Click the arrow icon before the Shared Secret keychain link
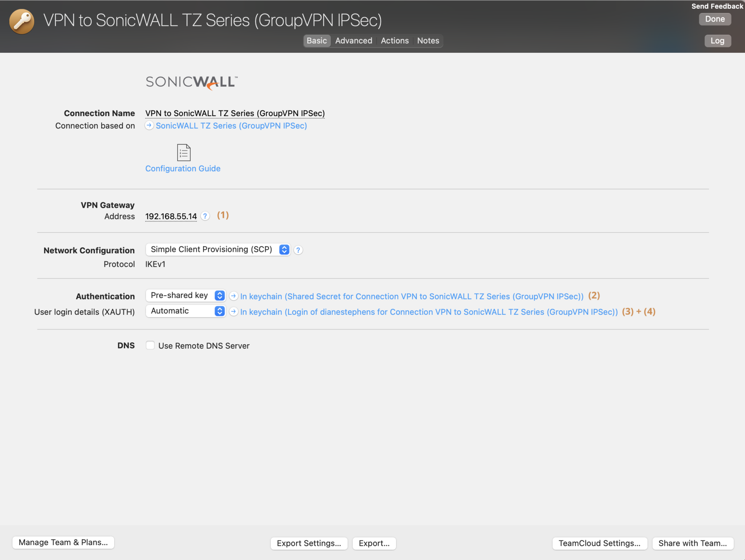745x560 pixels. [x=233, y=296]
